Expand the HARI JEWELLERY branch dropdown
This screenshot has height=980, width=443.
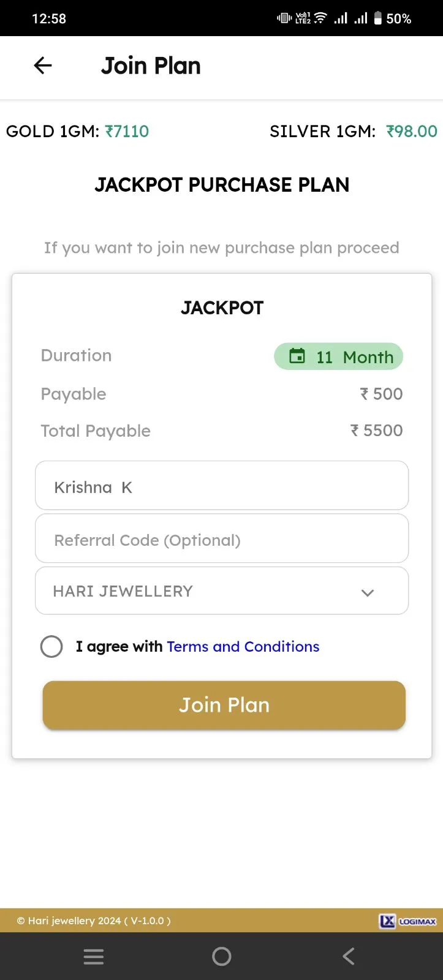pos(222,590)
